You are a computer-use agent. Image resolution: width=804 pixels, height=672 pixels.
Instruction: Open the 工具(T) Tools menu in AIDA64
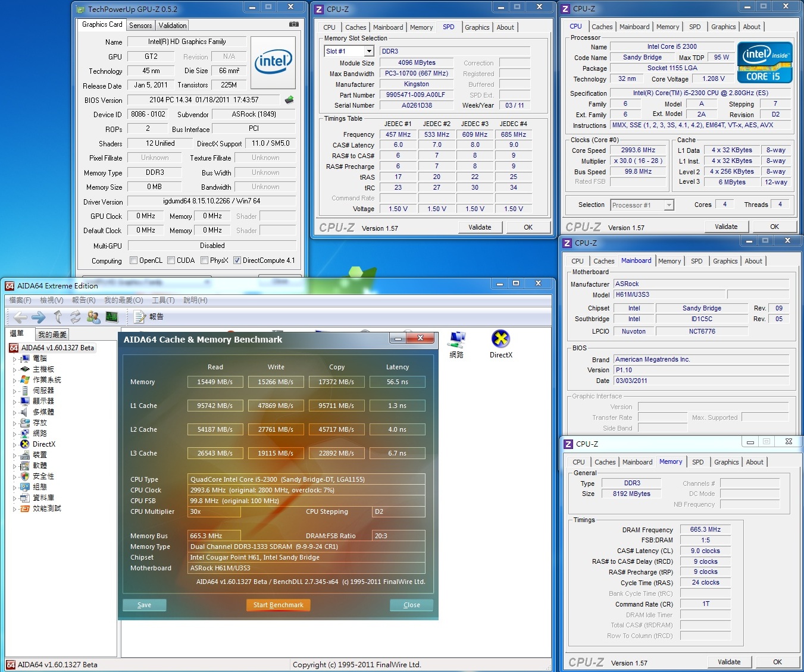[x=163, y=300]
